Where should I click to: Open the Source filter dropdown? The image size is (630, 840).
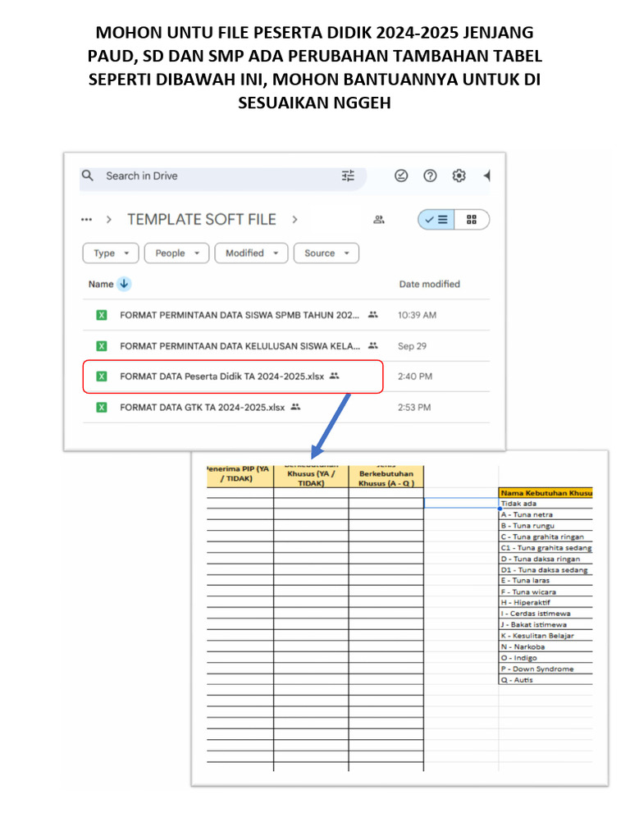point(326,253)
